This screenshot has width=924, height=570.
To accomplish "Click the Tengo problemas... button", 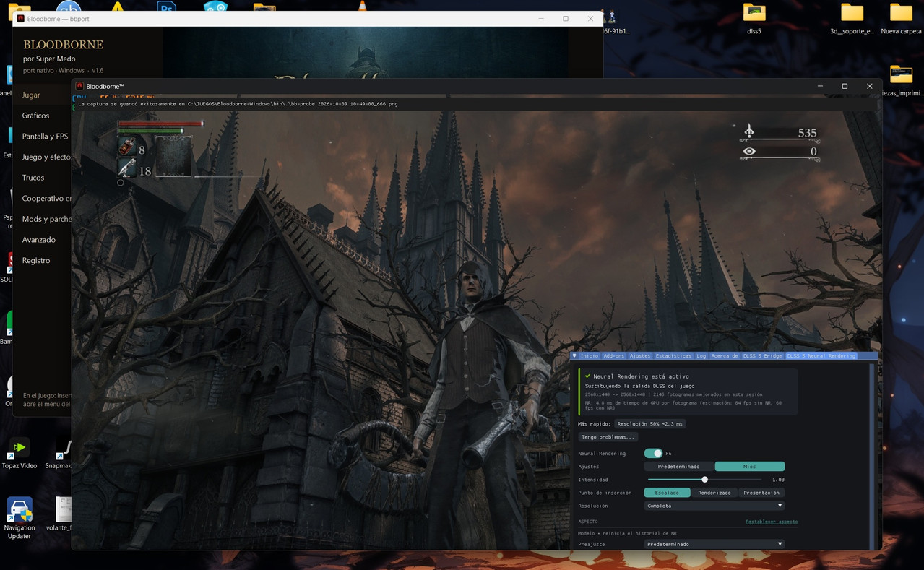I will (608, 437).
